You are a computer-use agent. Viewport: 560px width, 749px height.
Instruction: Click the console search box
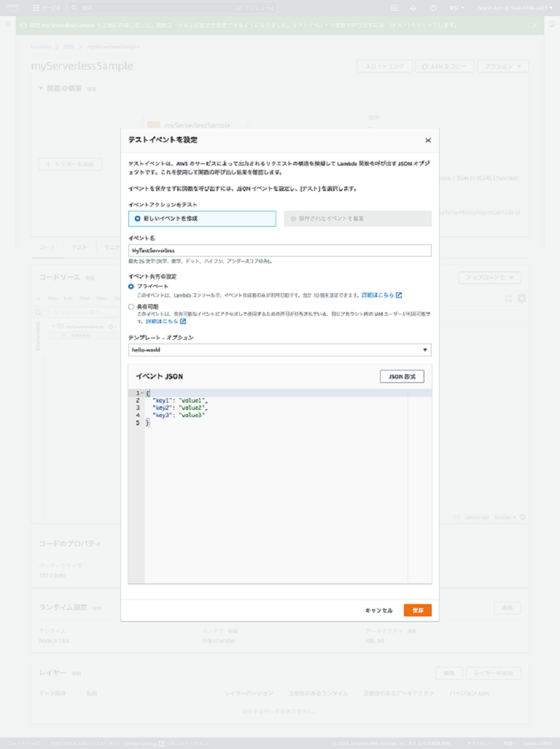click(172, 8)
